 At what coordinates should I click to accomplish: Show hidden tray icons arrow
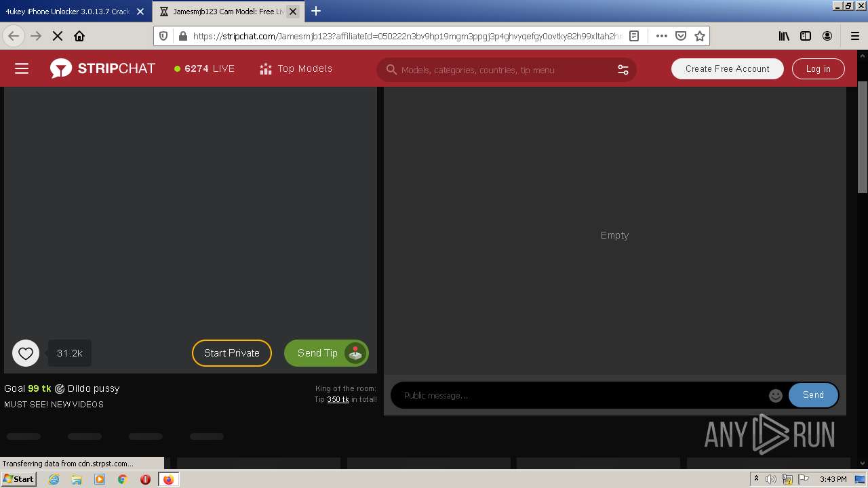(756, 479)
